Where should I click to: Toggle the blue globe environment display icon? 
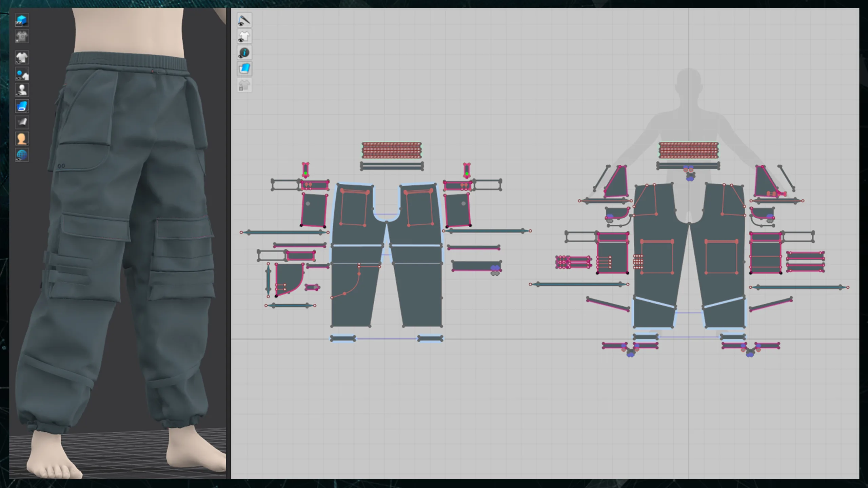click(x=22, y=155)
